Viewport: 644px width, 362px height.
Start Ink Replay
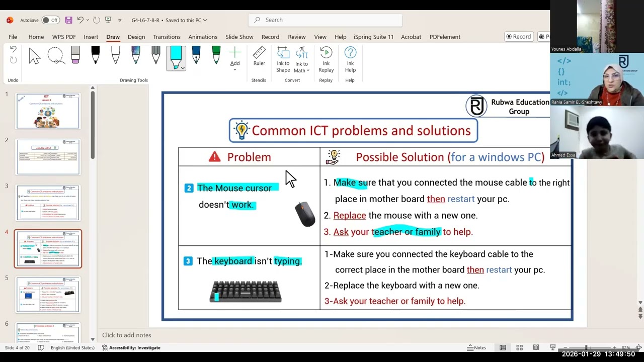pos(326,59)
